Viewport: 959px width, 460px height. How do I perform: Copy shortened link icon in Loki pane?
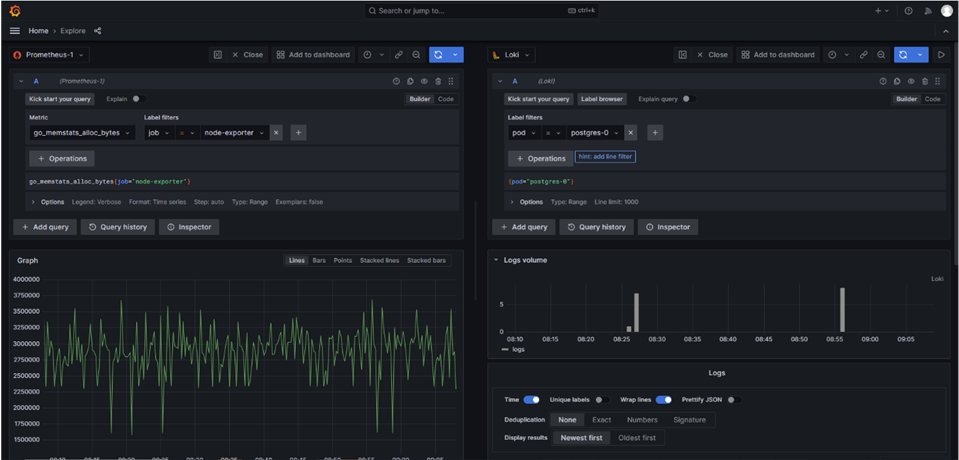click(864, 55)
